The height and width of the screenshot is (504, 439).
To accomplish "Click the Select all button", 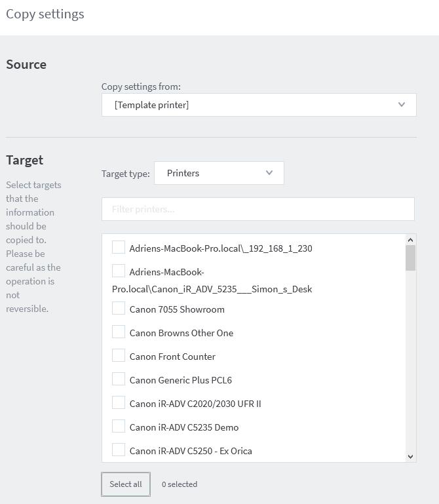I will click(x=126, y=484).
